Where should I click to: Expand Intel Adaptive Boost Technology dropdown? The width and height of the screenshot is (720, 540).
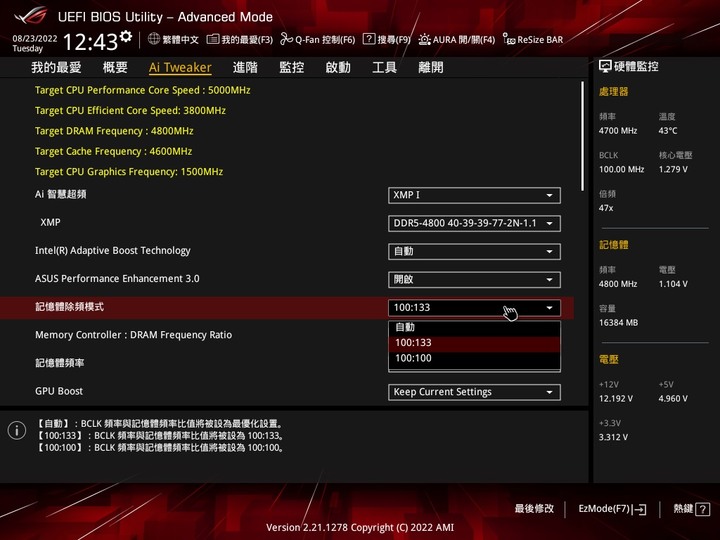(x=474, y=252)
